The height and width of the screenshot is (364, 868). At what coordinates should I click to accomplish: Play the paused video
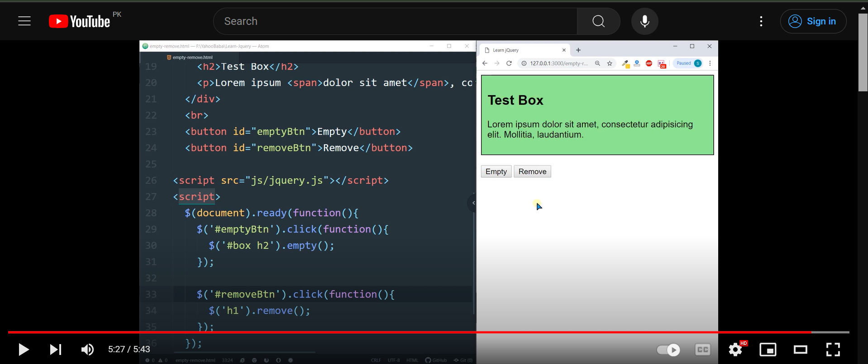[24, 350]
